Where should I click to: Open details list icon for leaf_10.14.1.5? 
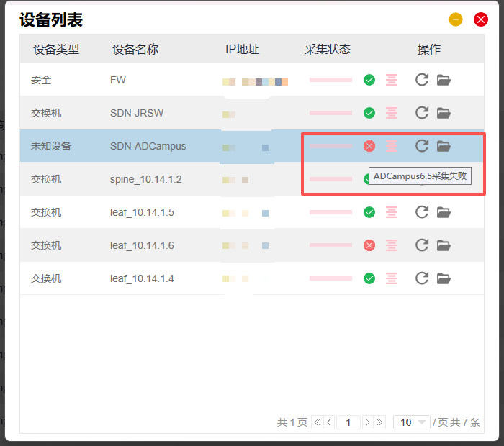(x=392, y=212)
